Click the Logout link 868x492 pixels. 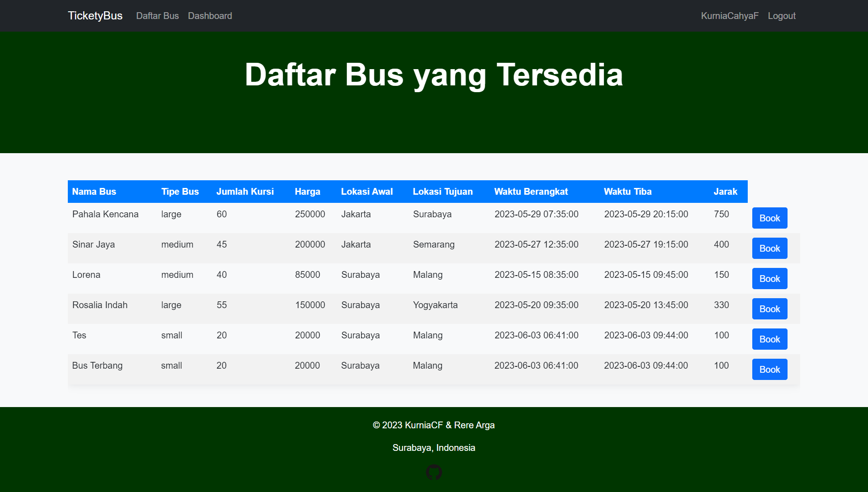click(781, 16)
